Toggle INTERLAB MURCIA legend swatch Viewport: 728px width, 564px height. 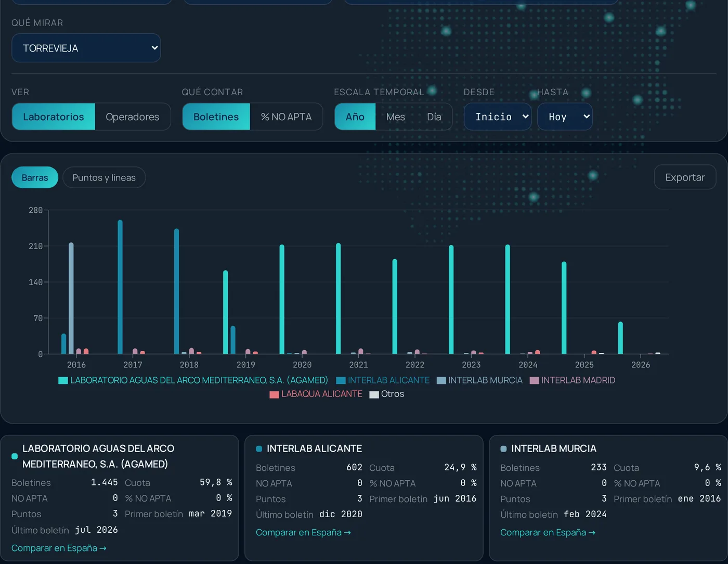click(x=441, y=381)
